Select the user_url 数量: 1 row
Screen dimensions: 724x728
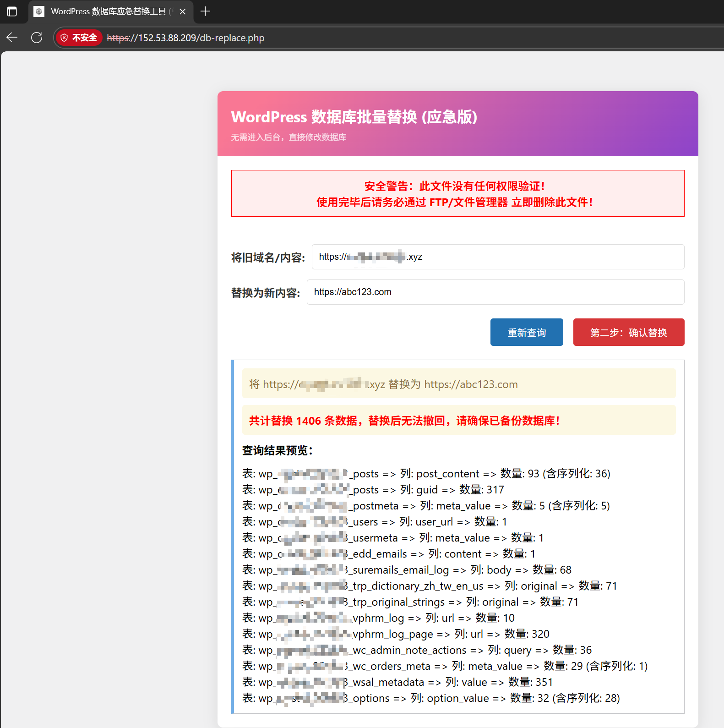(x=375, y=522)
